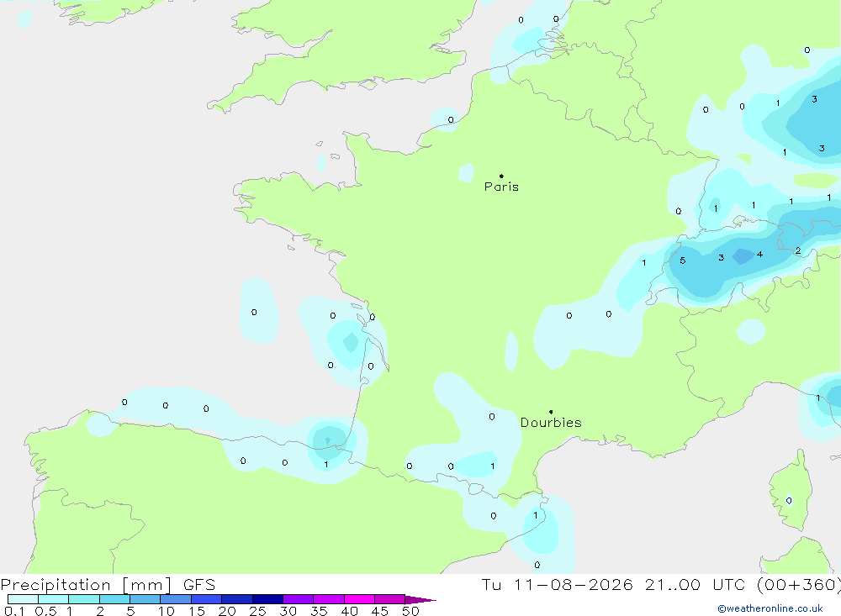The image size is (841, 616).
Task: Click the legend value label 50
Action: point(410,611)
